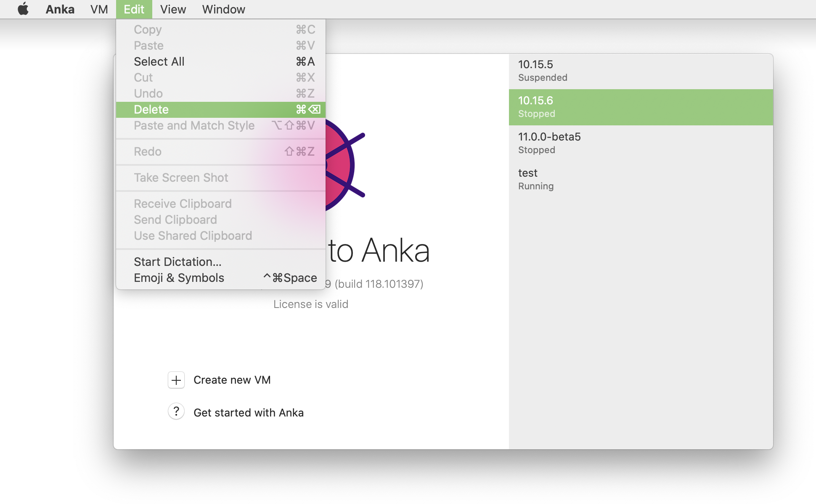The width and height of the screenshot is (816, 504).
Task: Open the Anka application menu
Action: [x=60, y=9]
